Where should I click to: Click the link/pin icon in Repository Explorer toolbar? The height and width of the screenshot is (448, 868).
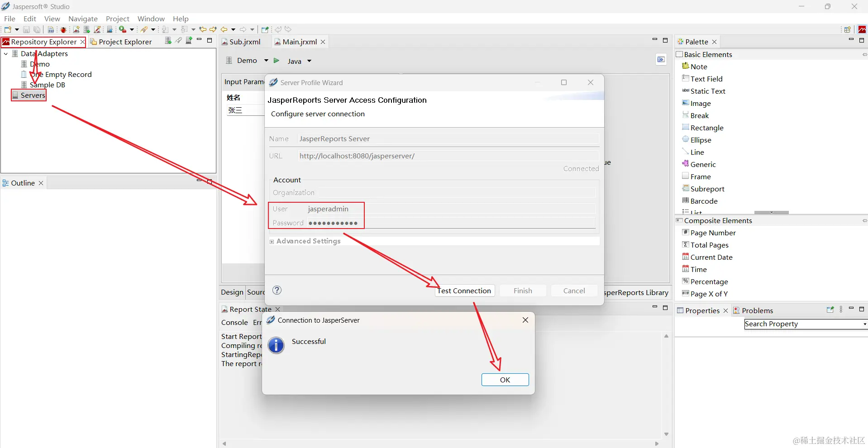[x=179, y=41]
